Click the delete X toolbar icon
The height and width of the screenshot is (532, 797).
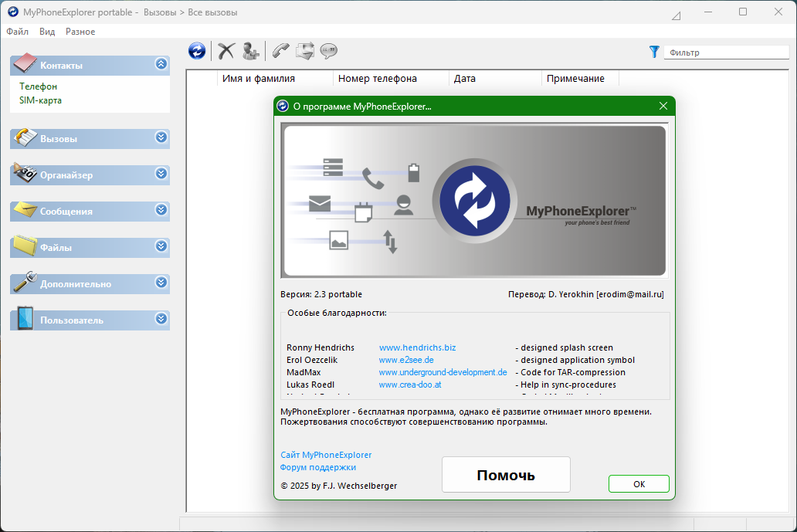[226, 51]
